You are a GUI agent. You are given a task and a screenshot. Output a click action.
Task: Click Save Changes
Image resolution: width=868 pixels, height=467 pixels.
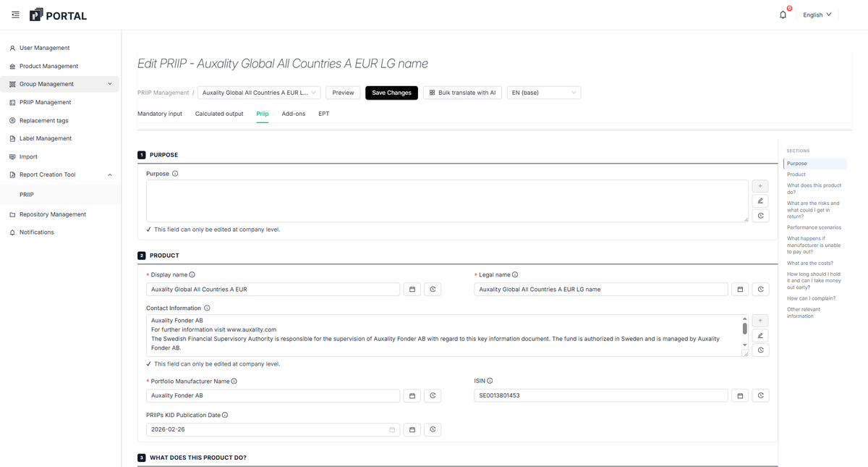pos(391,93)
